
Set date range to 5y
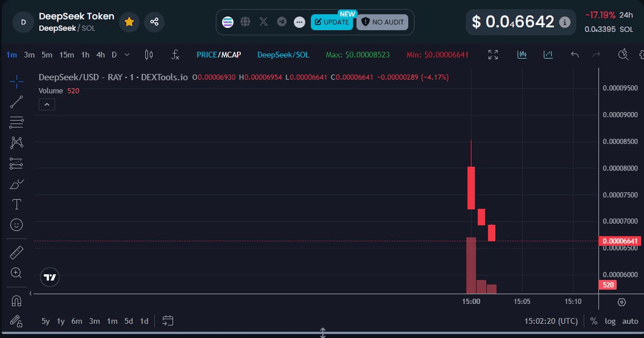pyautogui.click(x=46, y=321)
